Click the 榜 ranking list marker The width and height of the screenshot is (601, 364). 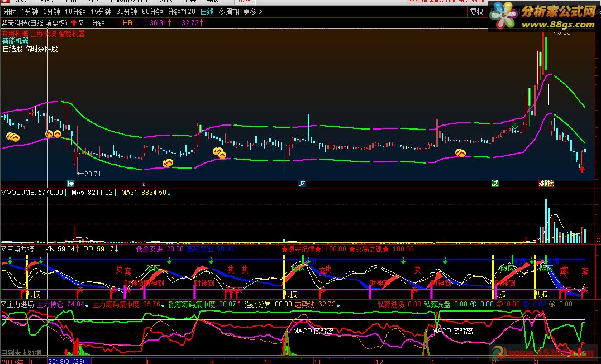tap(550, 184)
